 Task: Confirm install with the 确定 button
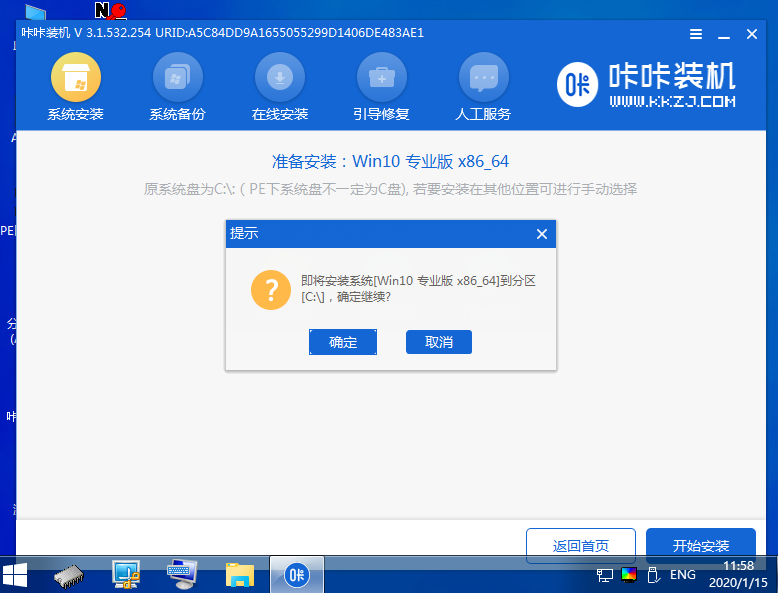(343, 342)
